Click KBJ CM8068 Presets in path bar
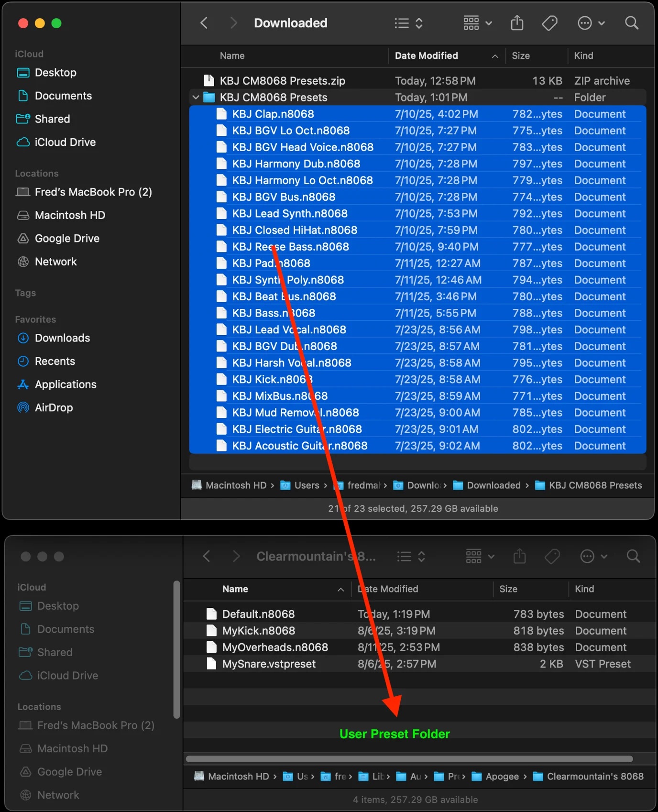This screenshot has height=812, width=658. [588, 485]
